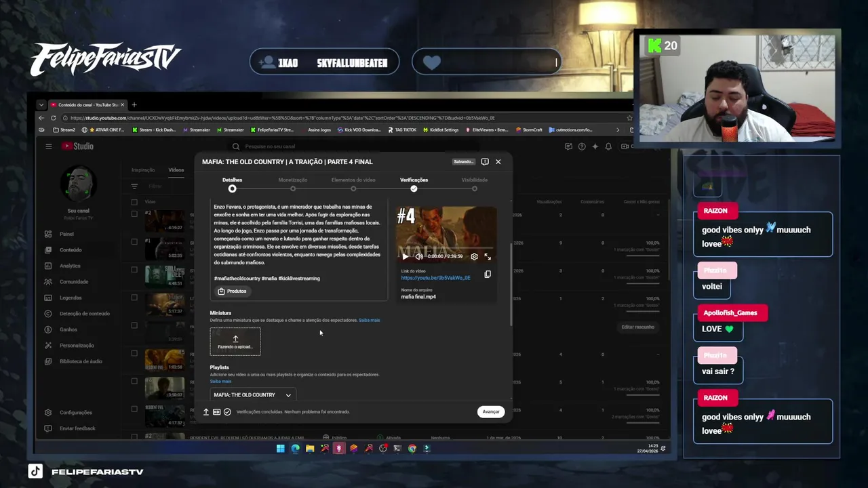Open a new browser tab
Image resolution: width=868 pixels, height=488 pixels.
tap(134, 105)
